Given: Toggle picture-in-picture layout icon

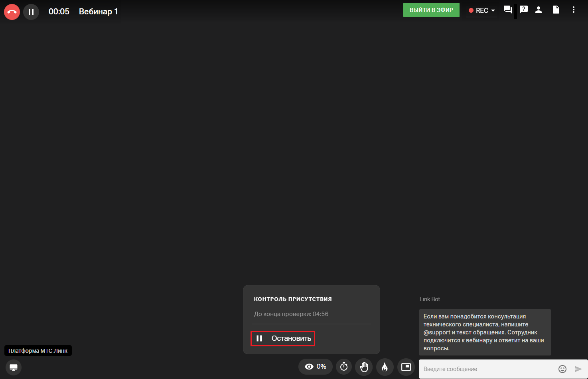Looking at the screenshot, I should click(x=406, y=367).
